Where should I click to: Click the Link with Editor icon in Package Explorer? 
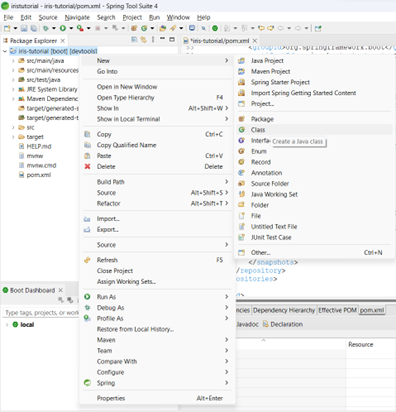click(143, 40)
